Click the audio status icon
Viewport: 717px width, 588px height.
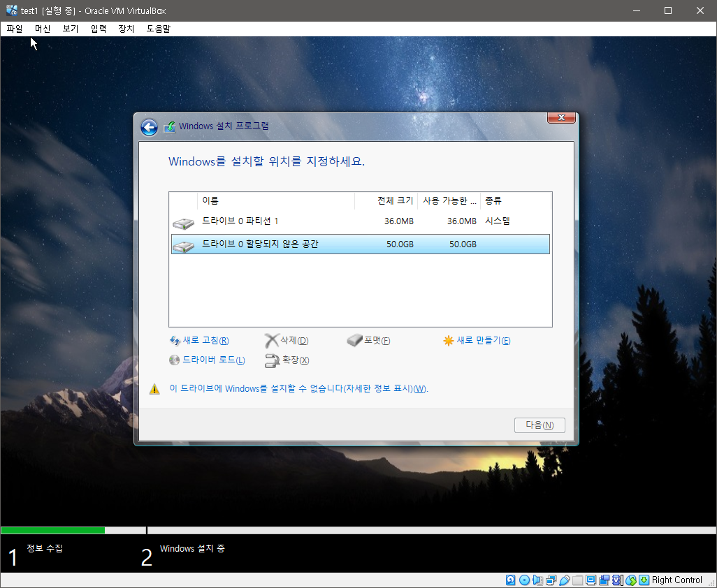pyautogui.click(x=538, y=580)
